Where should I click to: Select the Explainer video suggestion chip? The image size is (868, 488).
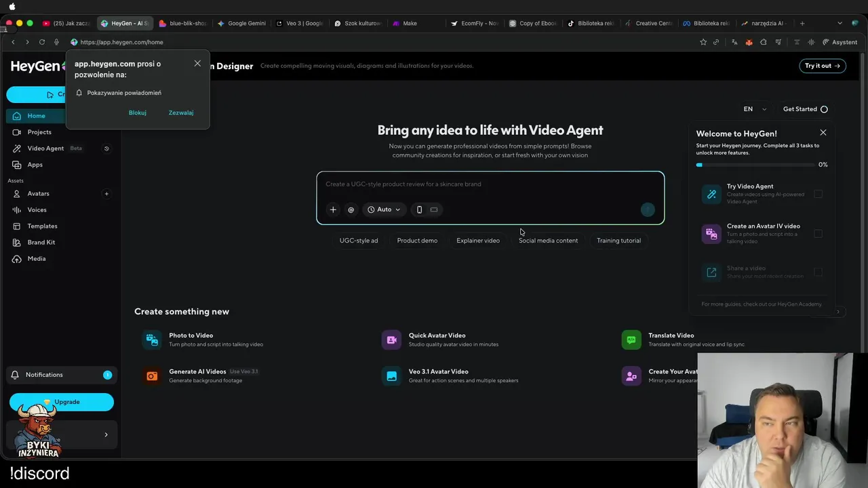pos(478,241)
